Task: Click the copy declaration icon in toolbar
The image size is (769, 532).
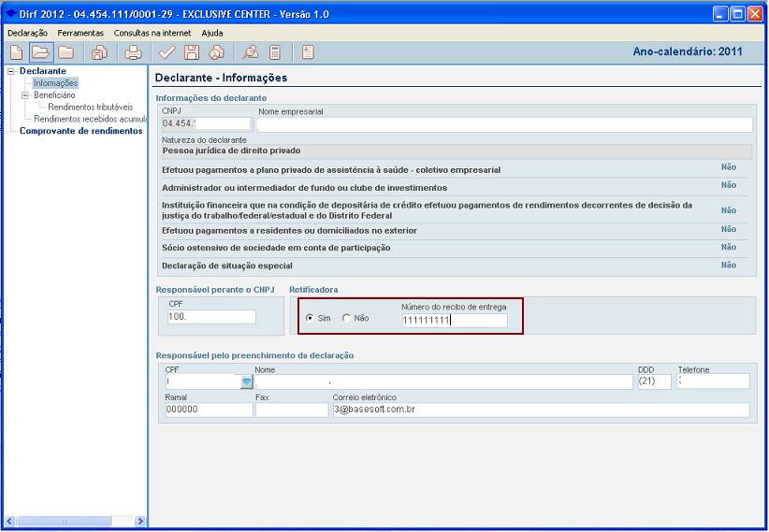Action: [x=99, y=52]
